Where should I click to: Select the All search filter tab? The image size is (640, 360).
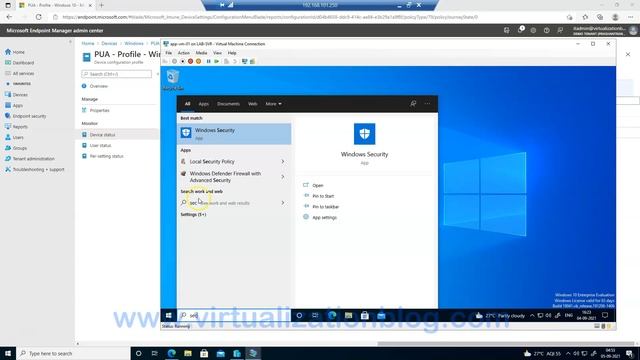[187, 104]
